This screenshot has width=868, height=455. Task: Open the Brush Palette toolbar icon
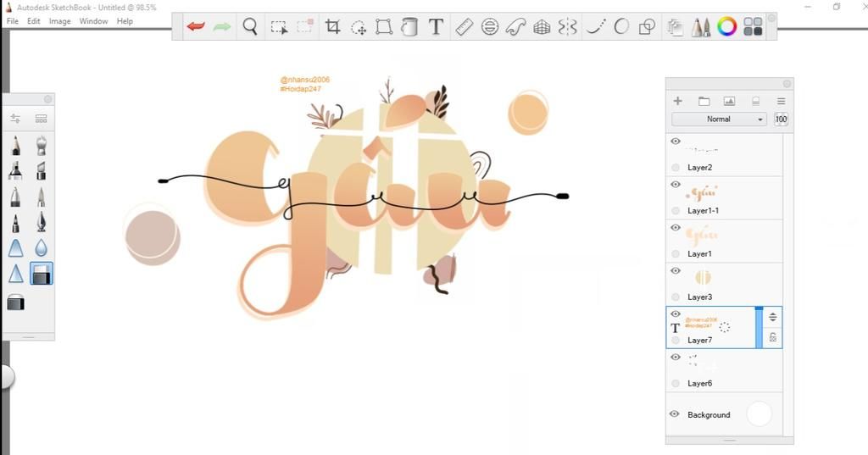pyautogui.click(x=701, y=26)
